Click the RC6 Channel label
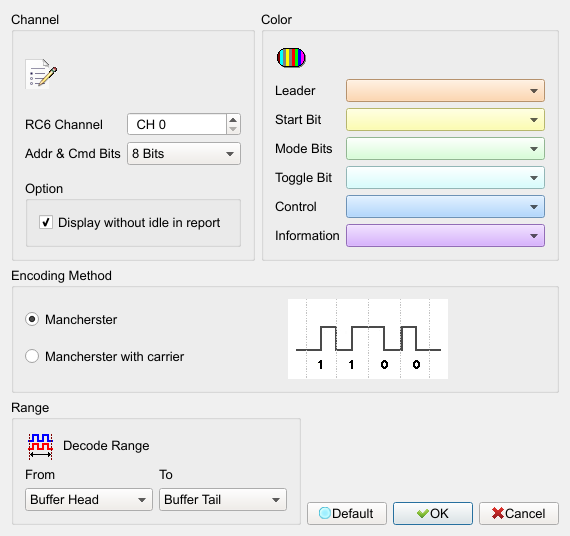570x536 pixels. (64, 124)
